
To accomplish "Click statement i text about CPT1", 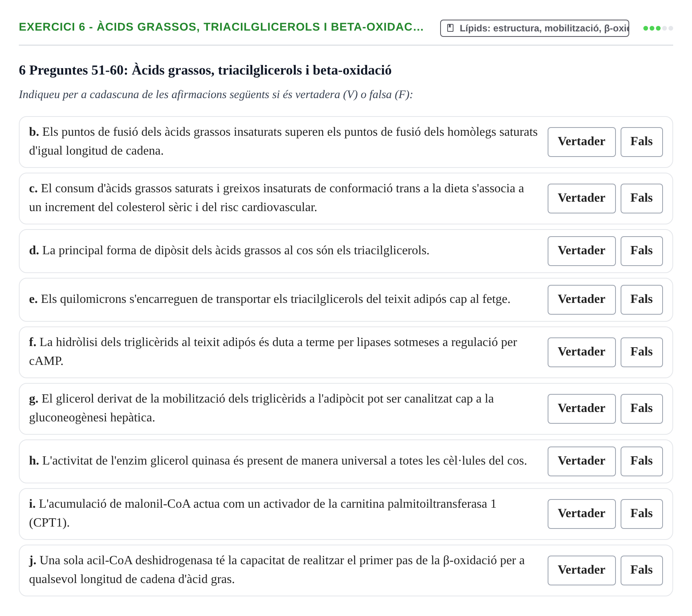I will coord(262,513).
